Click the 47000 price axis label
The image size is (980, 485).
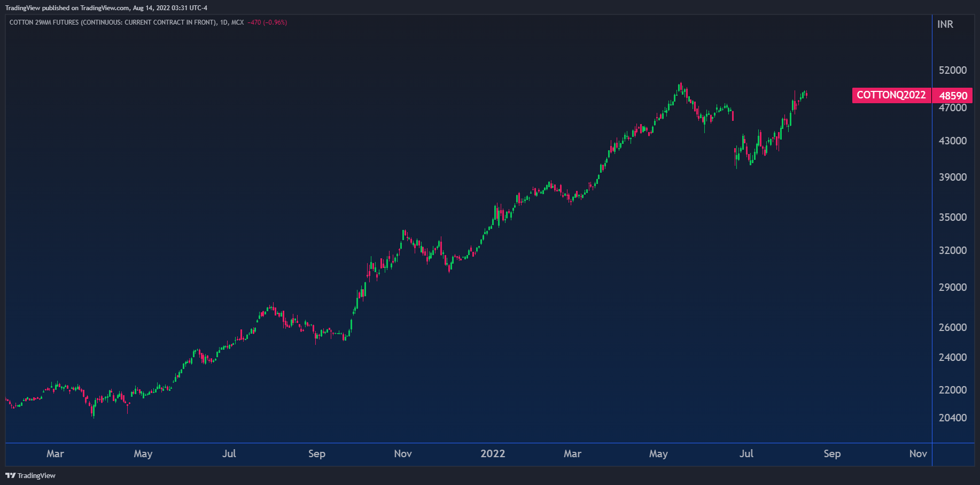tap(953, 108)
